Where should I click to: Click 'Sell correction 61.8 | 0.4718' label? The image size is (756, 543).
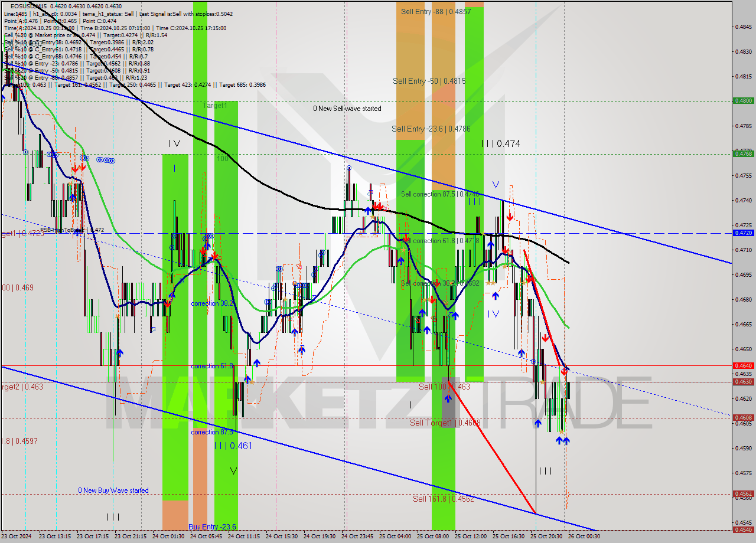tap(440, 241)
